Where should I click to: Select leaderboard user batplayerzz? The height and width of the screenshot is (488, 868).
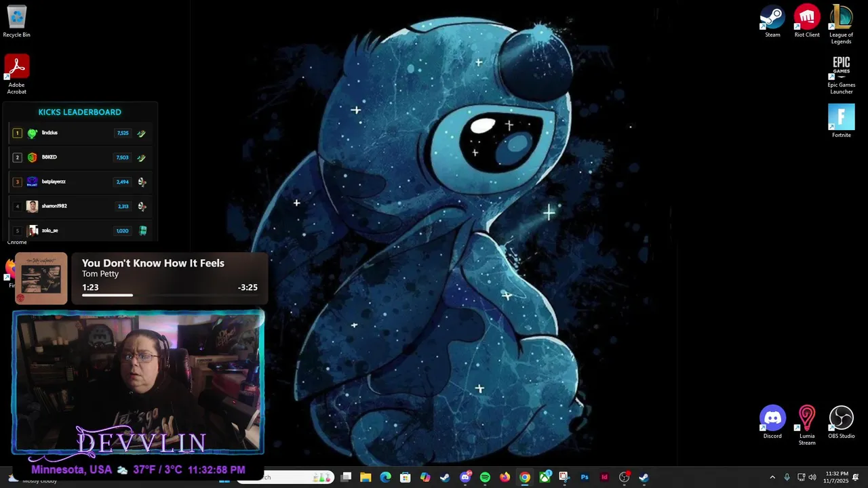pyautogui.click(x=54, y=182)
